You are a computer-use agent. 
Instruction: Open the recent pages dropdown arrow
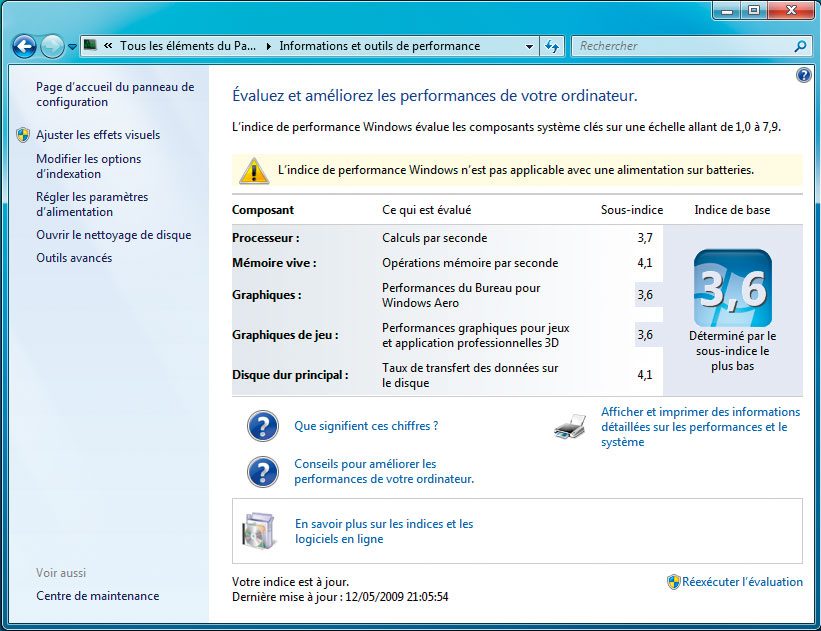pos(73,47)
